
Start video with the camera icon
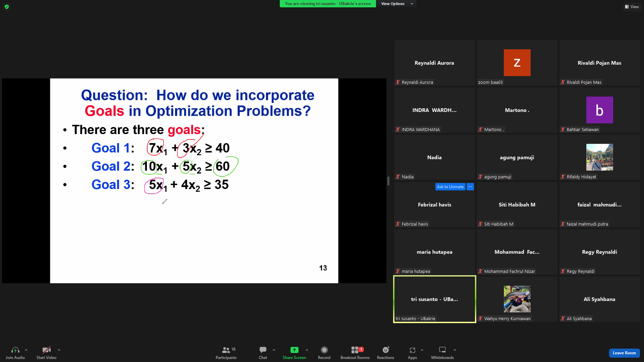coord(46,350)
